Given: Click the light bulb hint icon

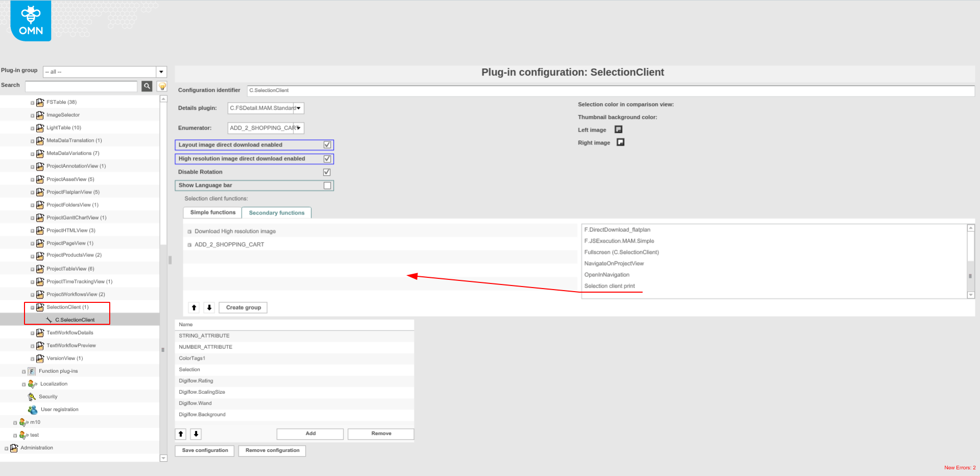Looking at the screenshot, I should pos(162,86).
